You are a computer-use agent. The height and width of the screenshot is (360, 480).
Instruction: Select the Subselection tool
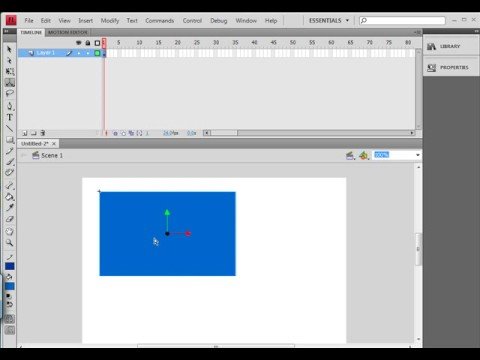point(9,61)
